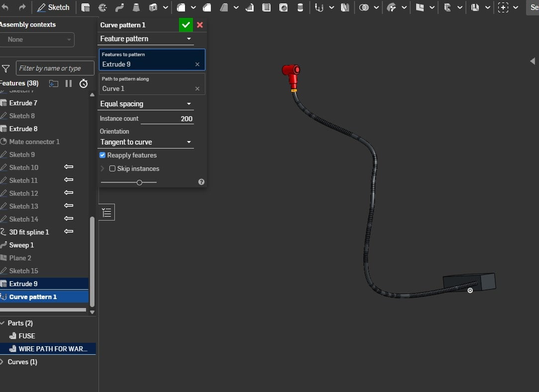The height and width of the screenshot is (392, 539).
Task: Add a folder to the feature list
Action: 53,83
